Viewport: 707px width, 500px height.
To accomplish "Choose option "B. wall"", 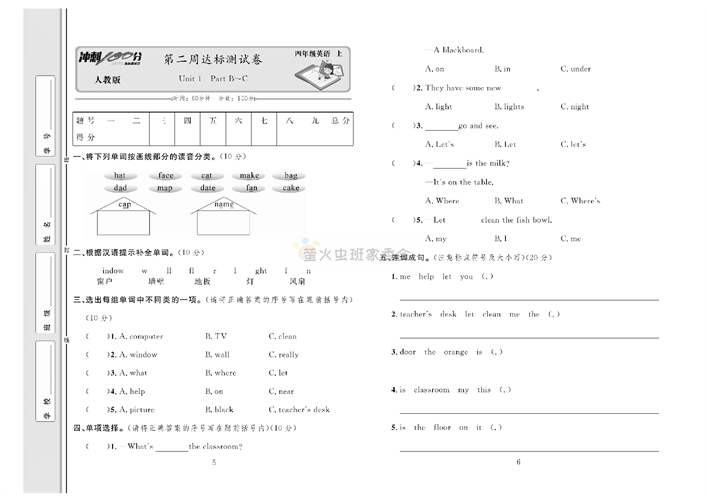I will [x=217, y=355].
